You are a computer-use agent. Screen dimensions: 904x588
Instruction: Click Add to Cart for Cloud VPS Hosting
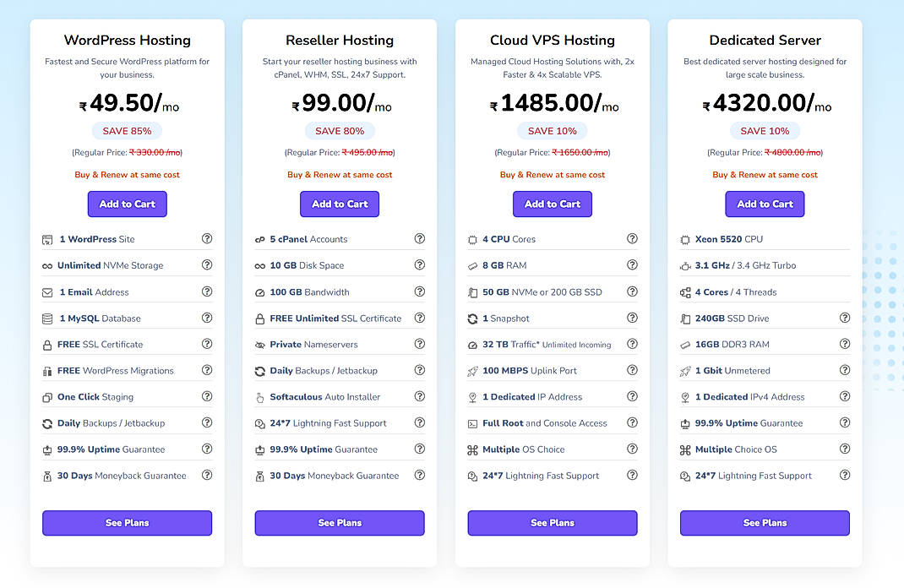coord(552,204)
